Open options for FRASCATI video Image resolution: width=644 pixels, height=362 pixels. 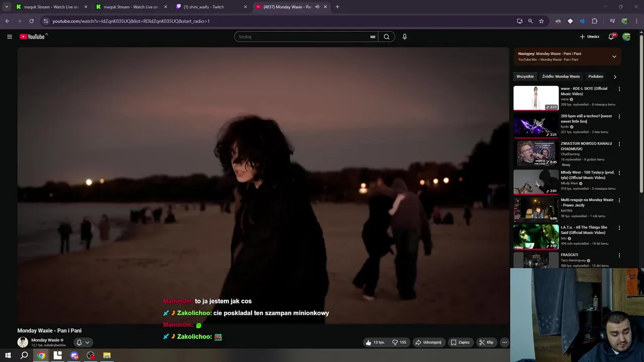[619, 255]
